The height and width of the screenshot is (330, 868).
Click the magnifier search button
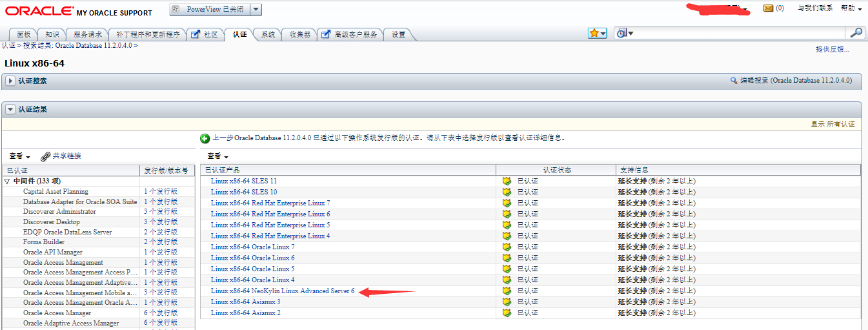856,33
